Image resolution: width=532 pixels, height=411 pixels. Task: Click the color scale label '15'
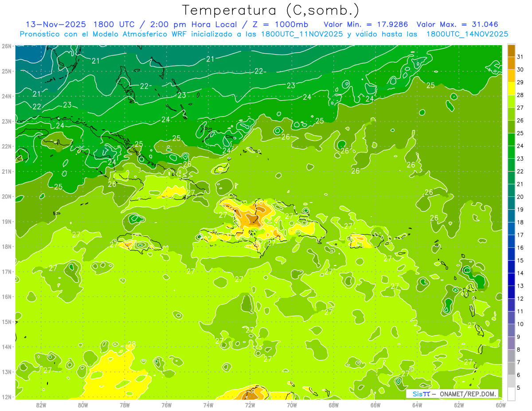[x=520, y=260]
